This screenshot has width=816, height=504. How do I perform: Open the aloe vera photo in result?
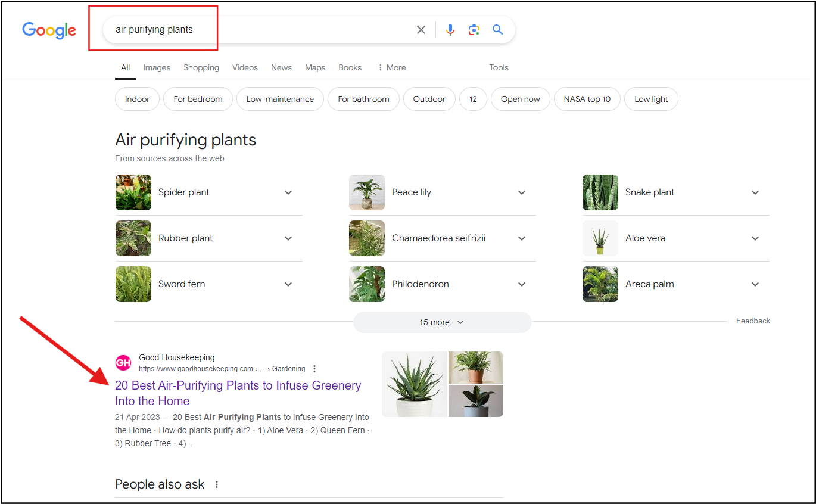pyautogui.click(x=415, y=384)
